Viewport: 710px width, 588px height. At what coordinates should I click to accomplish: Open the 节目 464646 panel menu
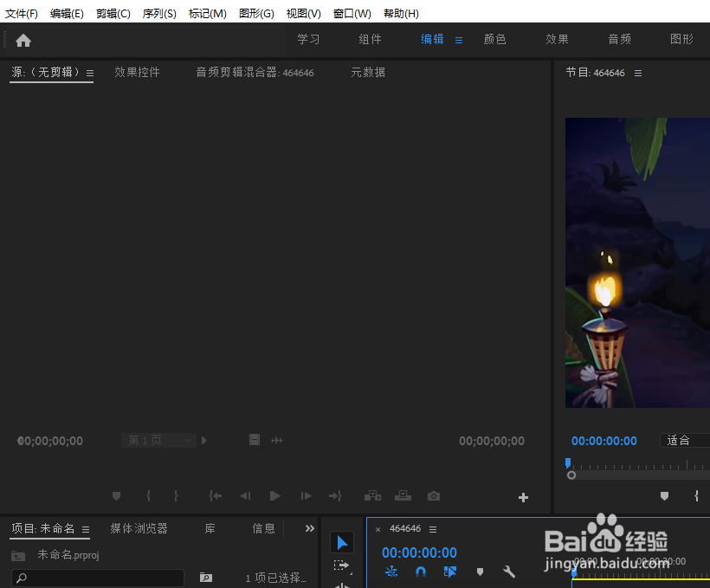click(x=638, y=73)
